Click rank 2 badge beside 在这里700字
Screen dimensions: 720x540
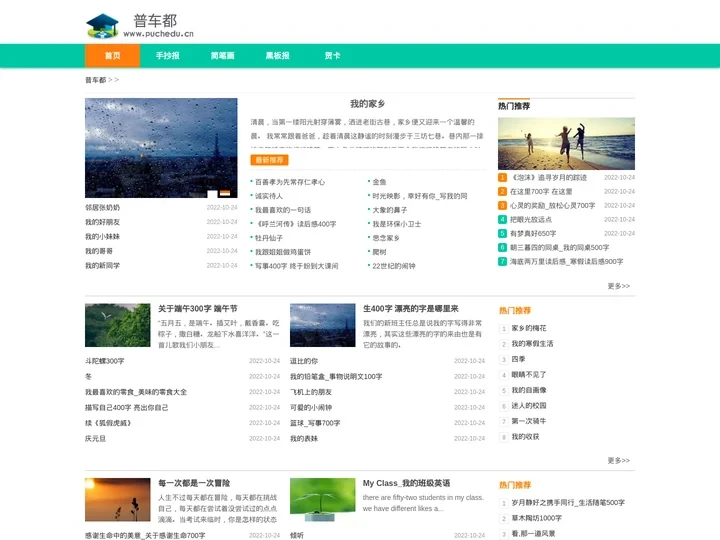point(502,191)
